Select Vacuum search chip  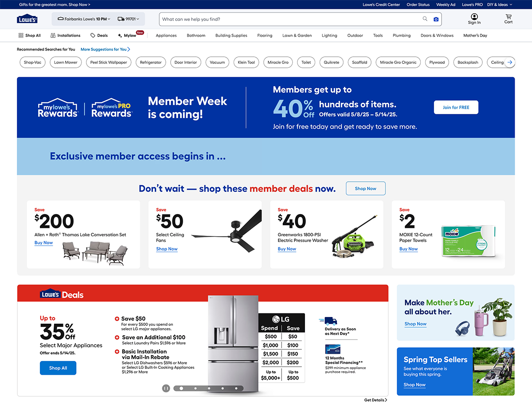click(x=217, y=63)
